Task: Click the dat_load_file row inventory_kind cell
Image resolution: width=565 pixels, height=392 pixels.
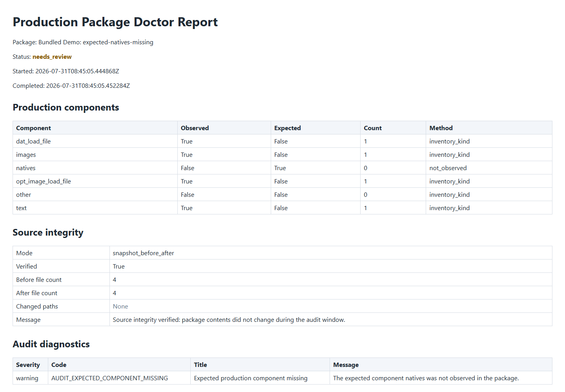Action: pyautogui.click(x=489, y=141)
